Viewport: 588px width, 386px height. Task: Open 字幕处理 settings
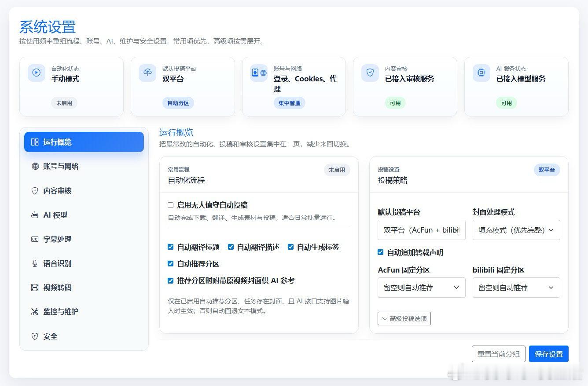[84, 239]
